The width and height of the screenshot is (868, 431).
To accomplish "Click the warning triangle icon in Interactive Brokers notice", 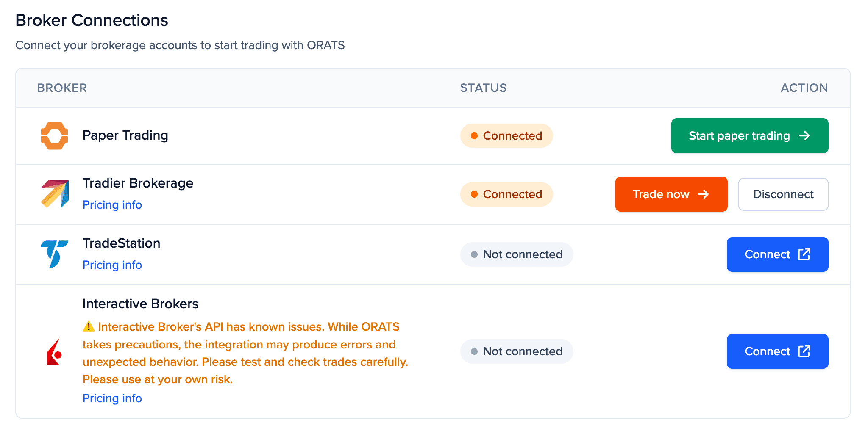I will pyautogui.click(x=89, y=326).
